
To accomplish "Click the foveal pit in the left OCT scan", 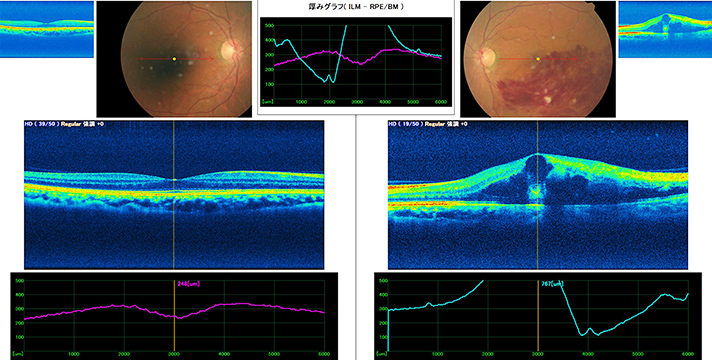I will 174,179.
